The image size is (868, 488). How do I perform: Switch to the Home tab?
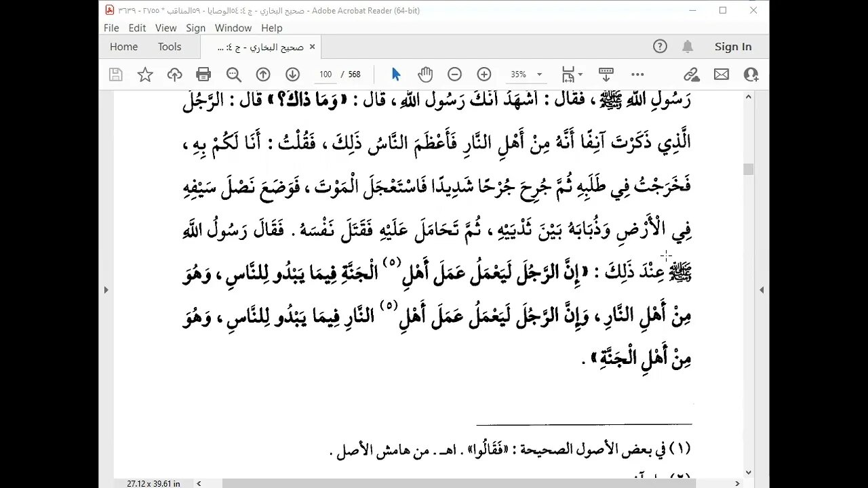[x=123, y=47]
